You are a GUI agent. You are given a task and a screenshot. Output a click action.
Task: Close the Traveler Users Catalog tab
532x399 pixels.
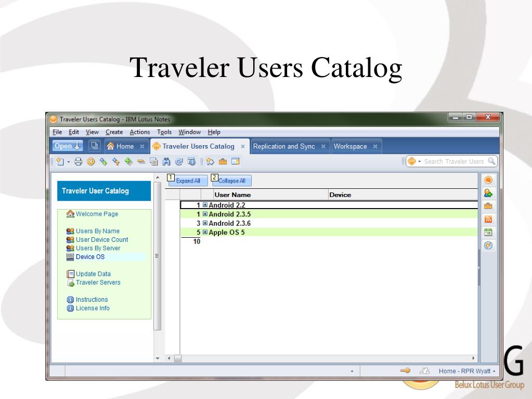click(x=243, y=147)
